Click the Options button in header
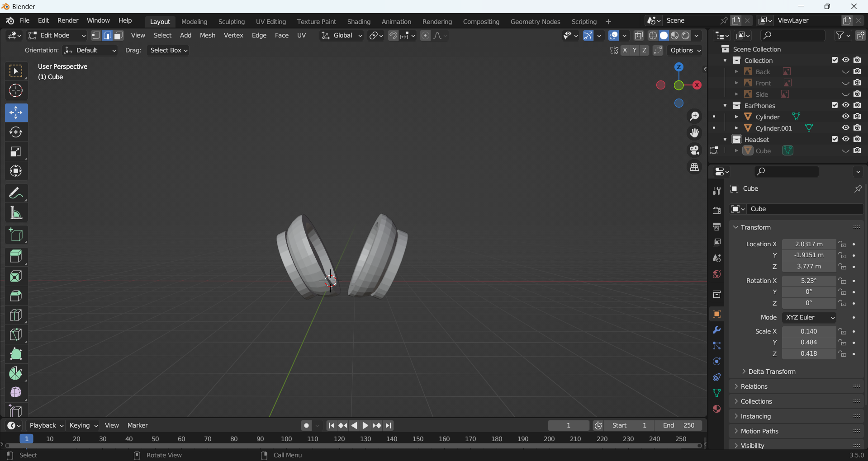Screen dimensions: 868x461 tap(685, 50)
